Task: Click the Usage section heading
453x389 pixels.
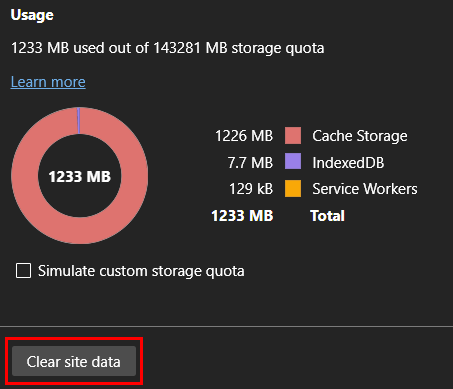Action: [32, 15]
